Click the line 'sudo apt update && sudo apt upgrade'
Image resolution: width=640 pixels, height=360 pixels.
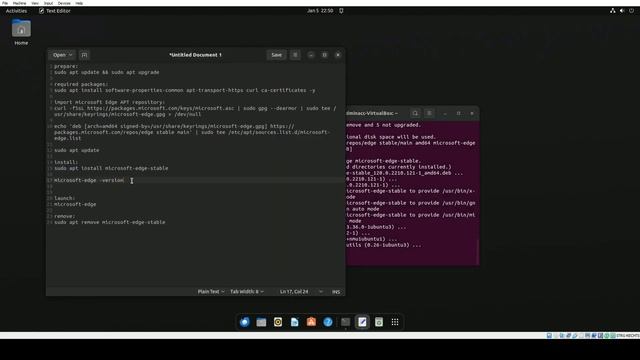(107, 72)
